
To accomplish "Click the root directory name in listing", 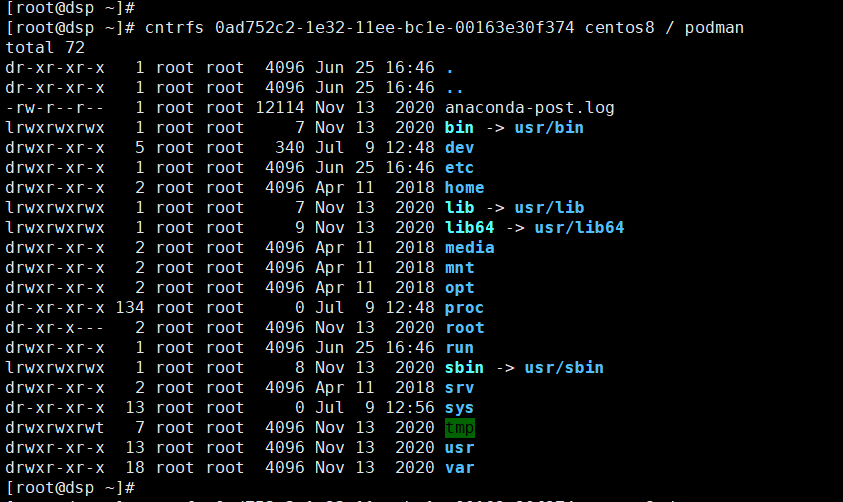I will 465,328.
